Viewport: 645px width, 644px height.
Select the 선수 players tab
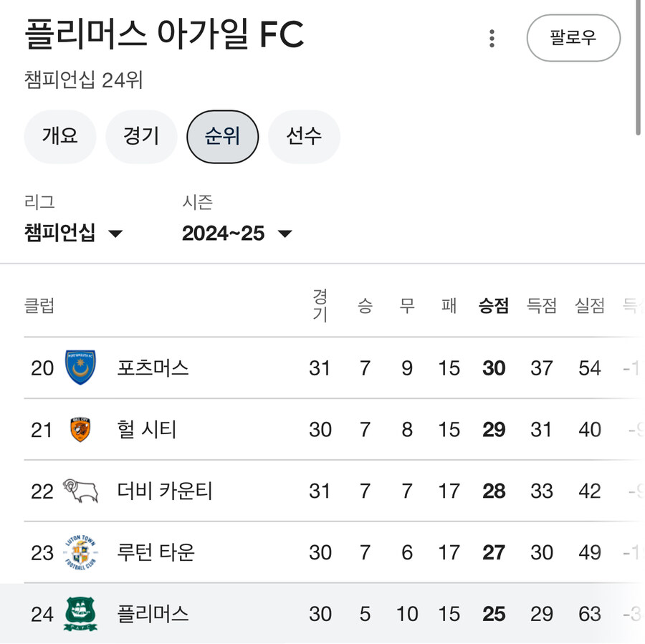pos(304,137)
